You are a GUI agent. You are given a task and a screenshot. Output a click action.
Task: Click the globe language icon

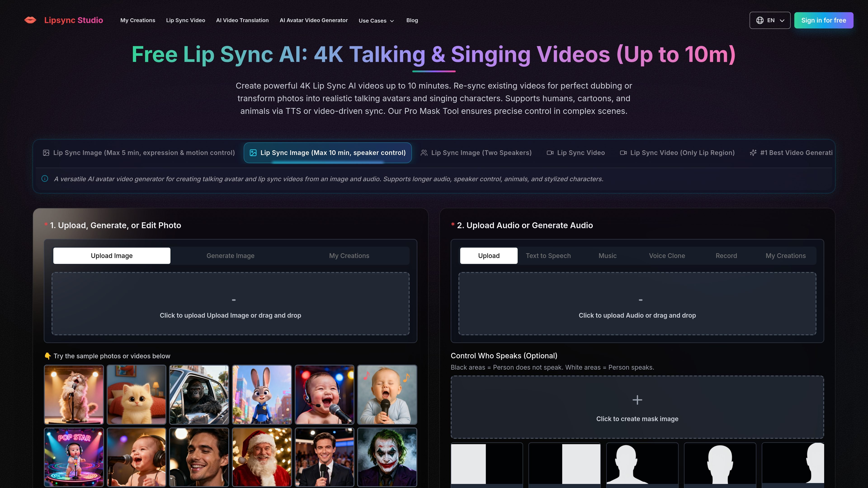(760, 20)
